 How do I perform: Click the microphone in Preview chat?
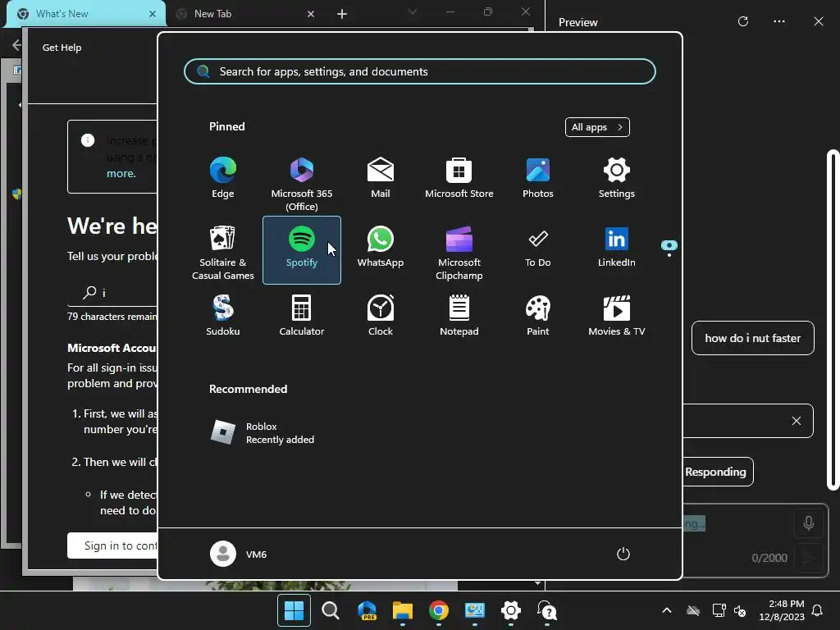[809, 523]
